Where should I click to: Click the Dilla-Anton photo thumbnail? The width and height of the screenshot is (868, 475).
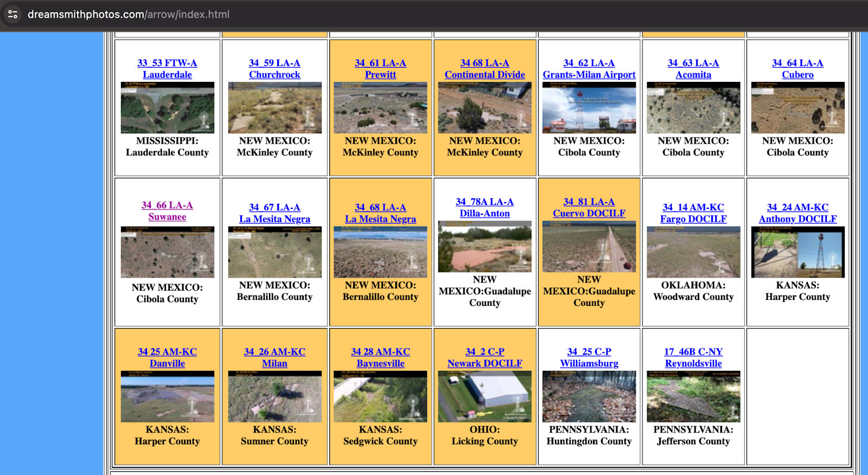click(485, 246)
